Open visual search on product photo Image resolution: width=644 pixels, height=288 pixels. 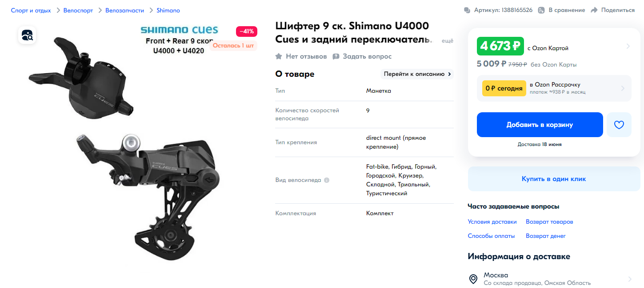point(27,35)
